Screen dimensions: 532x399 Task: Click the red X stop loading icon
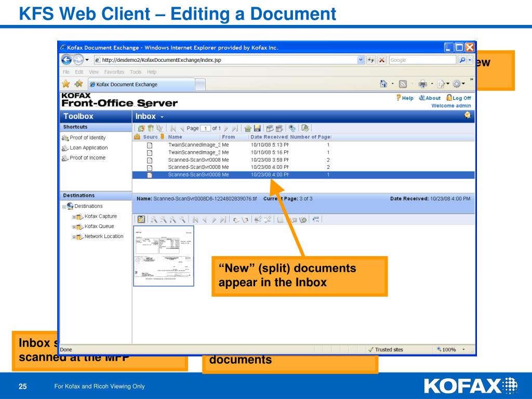(382, 60)
